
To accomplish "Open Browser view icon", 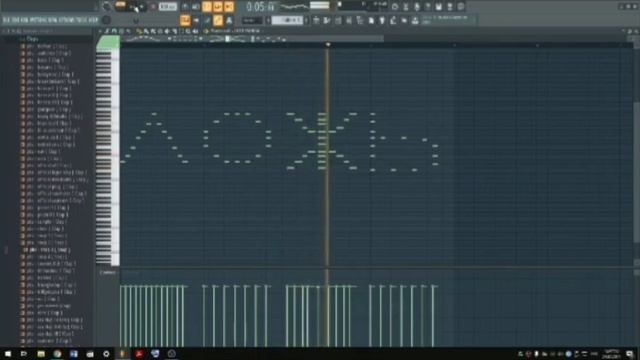I will [360, 20].
